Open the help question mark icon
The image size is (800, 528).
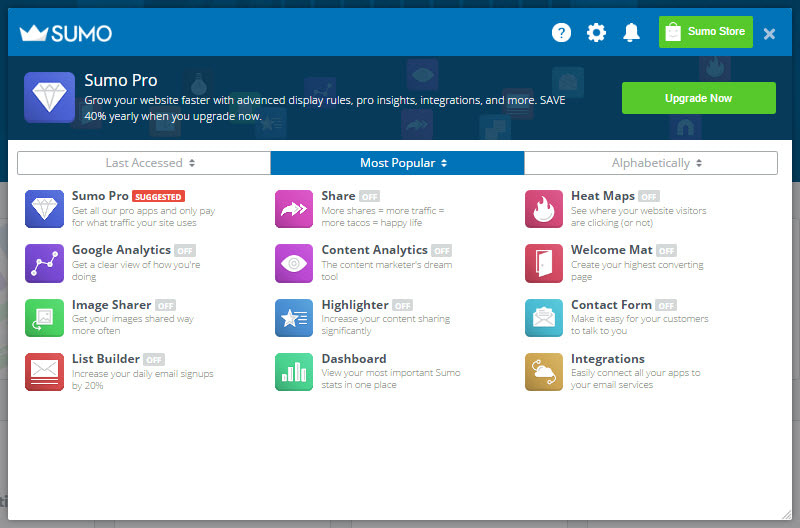pyautogui.click(x=561, y=33)
